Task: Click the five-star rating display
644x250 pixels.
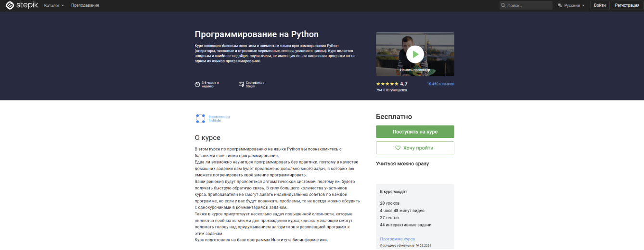Action: 387,84
